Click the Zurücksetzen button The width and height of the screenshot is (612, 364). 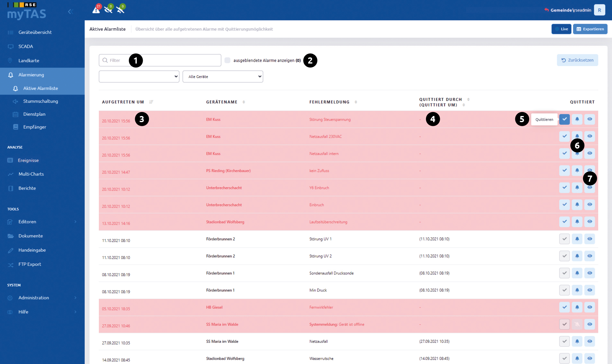tap(577, 60)
